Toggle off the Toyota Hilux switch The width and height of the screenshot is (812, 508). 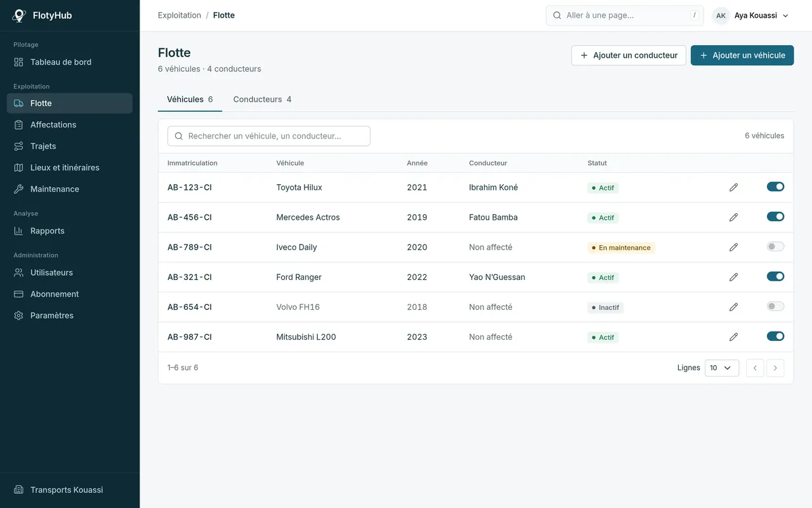pos(775,187)
